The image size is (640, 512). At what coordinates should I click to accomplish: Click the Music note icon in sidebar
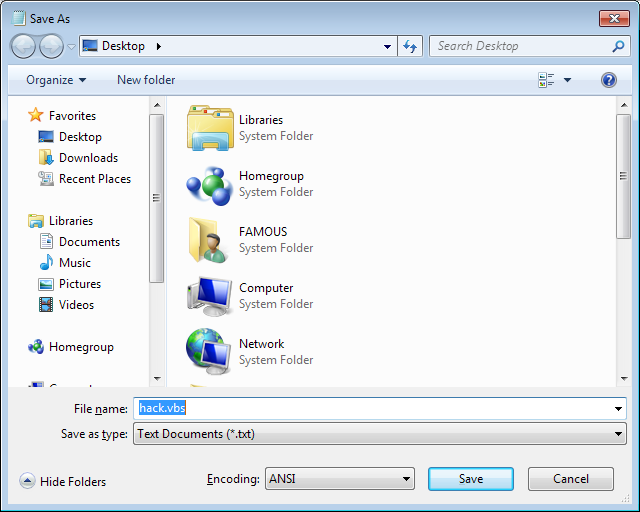point(46,262)
